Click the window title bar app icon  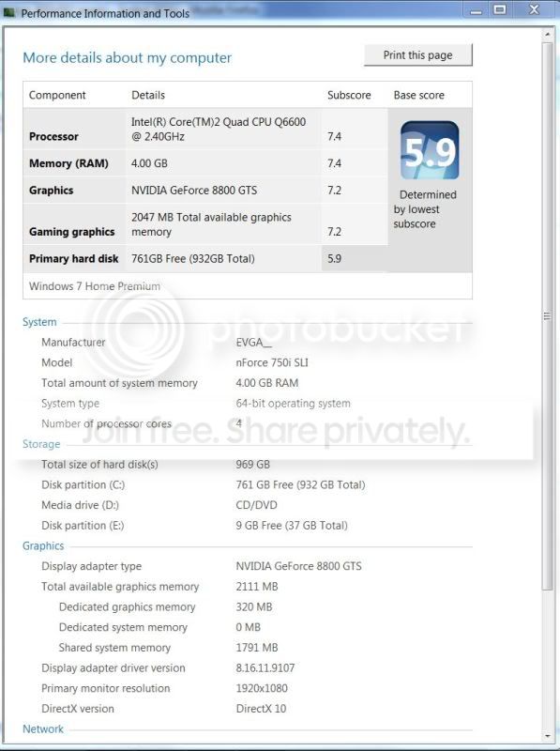pos(8,13)
